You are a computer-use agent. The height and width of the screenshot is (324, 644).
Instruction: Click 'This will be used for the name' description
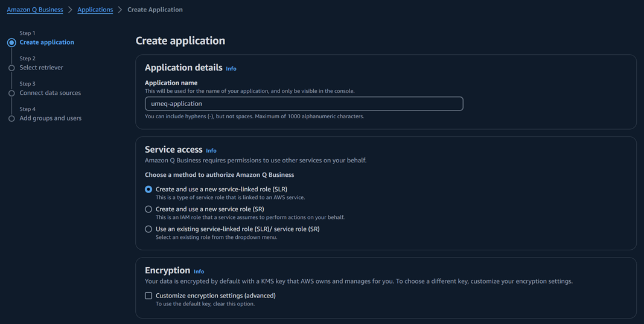pyautogui.click(x=249, y=91)
